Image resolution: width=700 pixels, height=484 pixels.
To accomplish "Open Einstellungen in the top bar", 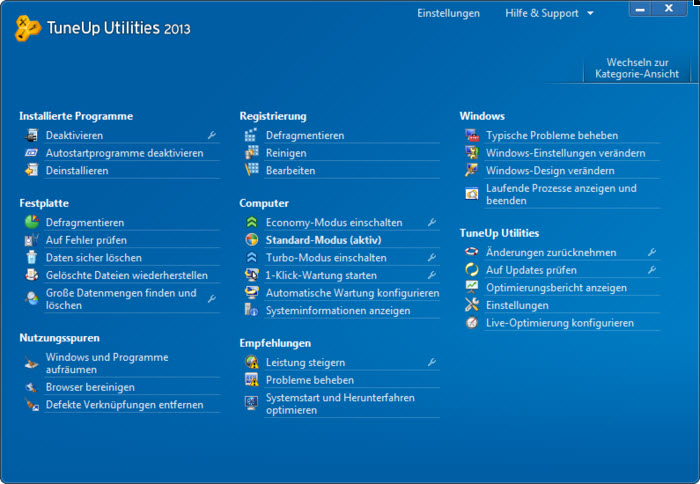I will (448, 13).
